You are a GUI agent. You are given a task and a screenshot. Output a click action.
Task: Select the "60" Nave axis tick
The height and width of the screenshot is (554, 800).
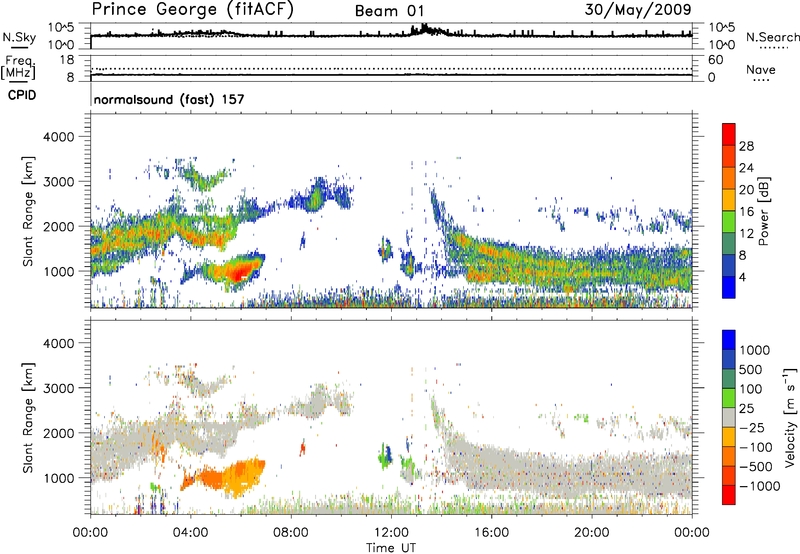tap(715, 60)
